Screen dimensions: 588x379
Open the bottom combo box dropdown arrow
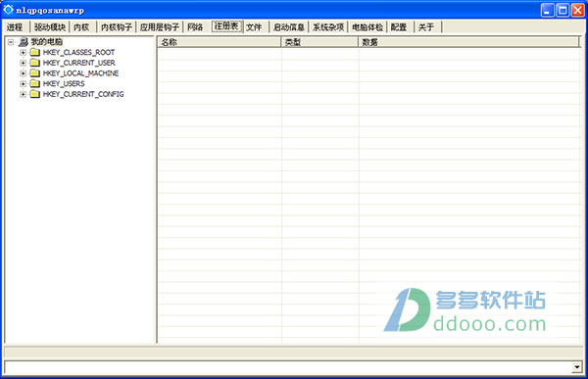tap(577, 367)
